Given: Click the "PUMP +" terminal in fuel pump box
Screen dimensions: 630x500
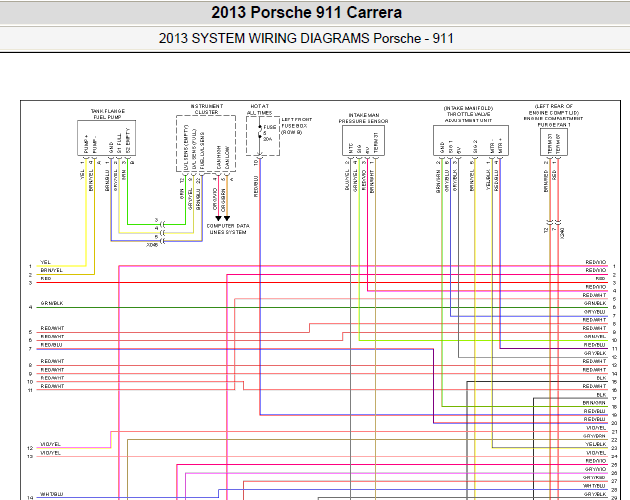Looking at the screenshot, I should (x=86, y=144).
